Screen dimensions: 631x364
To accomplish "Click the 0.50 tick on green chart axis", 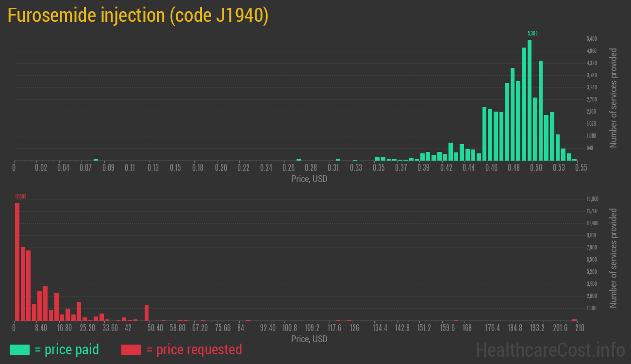I will (536, 168).
